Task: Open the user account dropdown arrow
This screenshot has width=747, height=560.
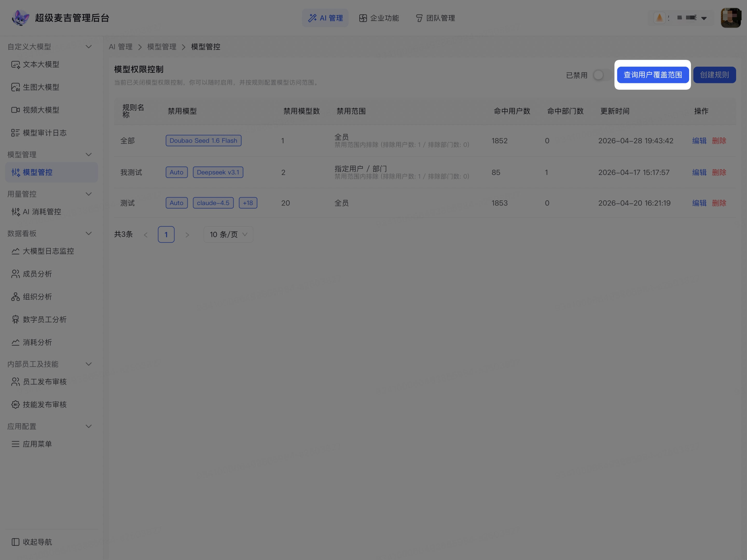Action: click(x=704, y=18)
